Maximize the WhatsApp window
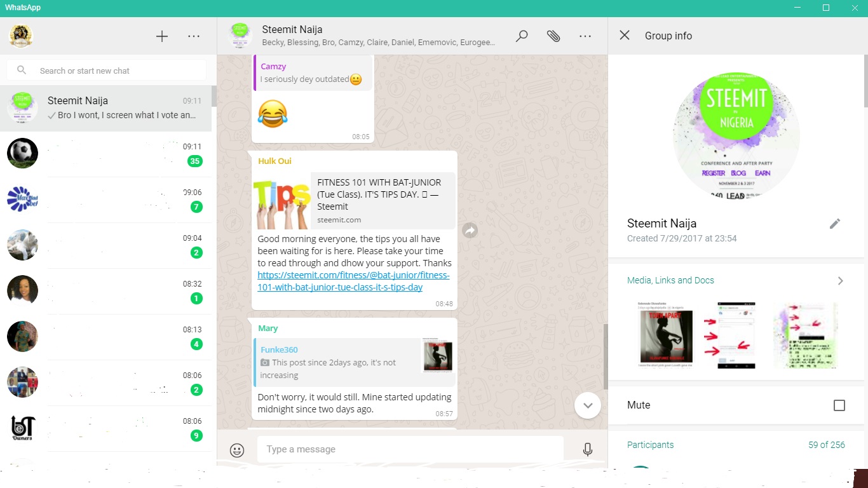This screenshot has width=868, height=488. point(826,8)
